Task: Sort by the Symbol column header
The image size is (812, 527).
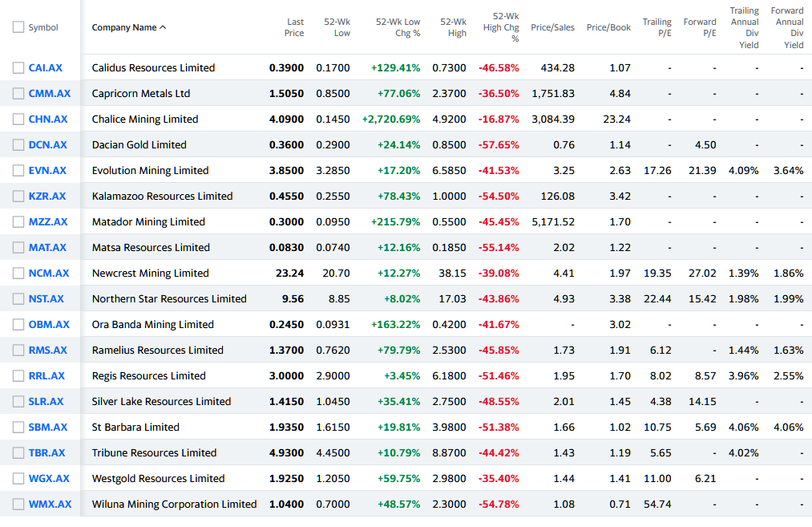Action: coord(43,27)
